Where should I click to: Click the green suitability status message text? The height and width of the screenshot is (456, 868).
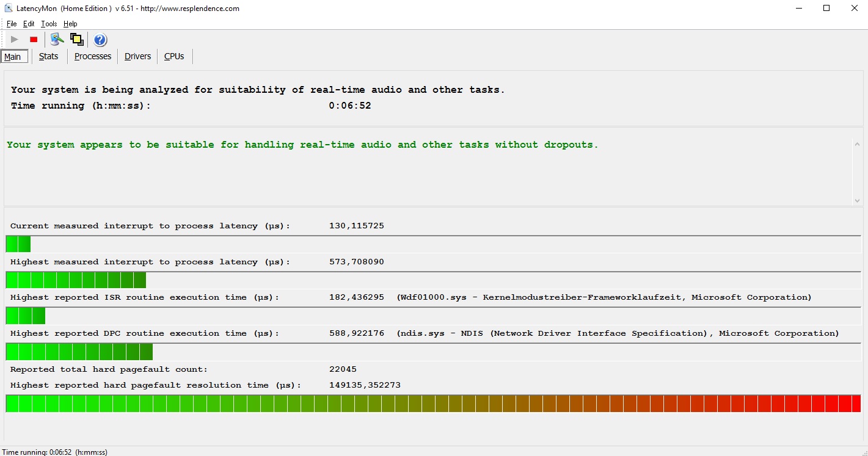pos(302,145)
